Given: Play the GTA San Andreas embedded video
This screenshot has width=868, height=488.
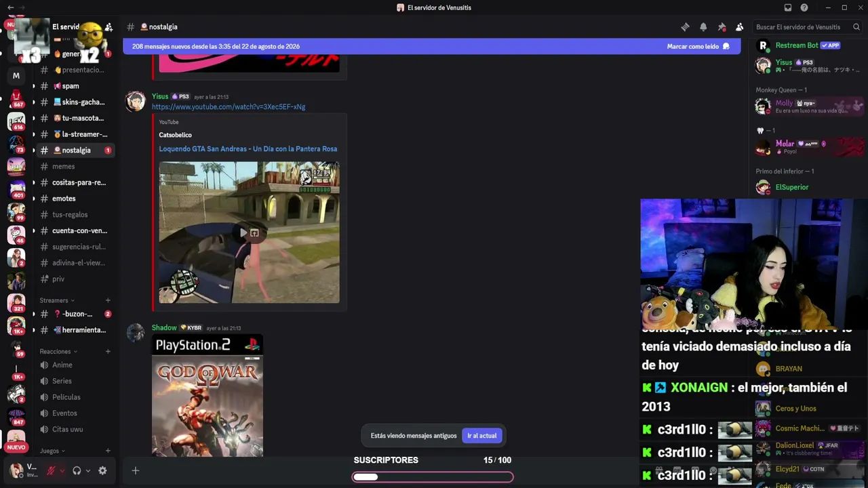Looking at the screenshot, I should [243, 233].
